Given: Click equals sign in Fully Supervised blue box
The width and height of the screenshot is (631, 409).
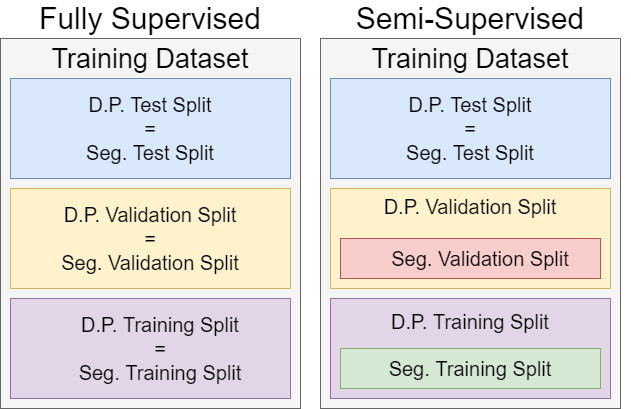Looking at the screenshot, I should tap(150, 130).
